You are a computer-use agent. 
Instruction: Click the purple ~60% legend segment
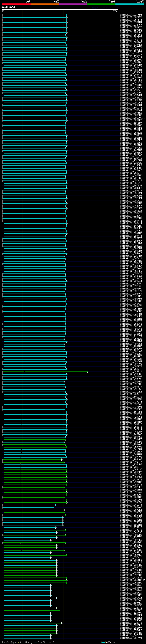tap(73, 4)
